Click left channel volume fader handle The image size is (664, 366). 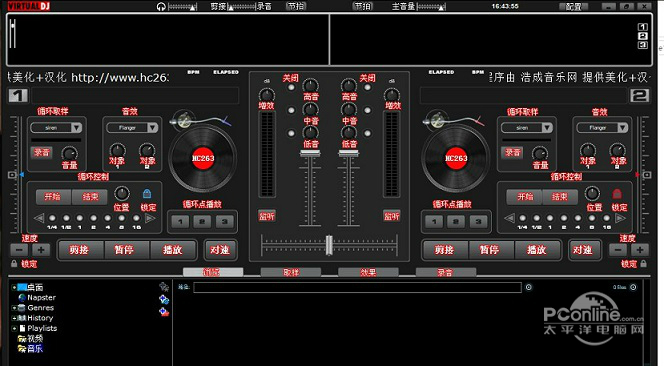(x=310, y=153)
